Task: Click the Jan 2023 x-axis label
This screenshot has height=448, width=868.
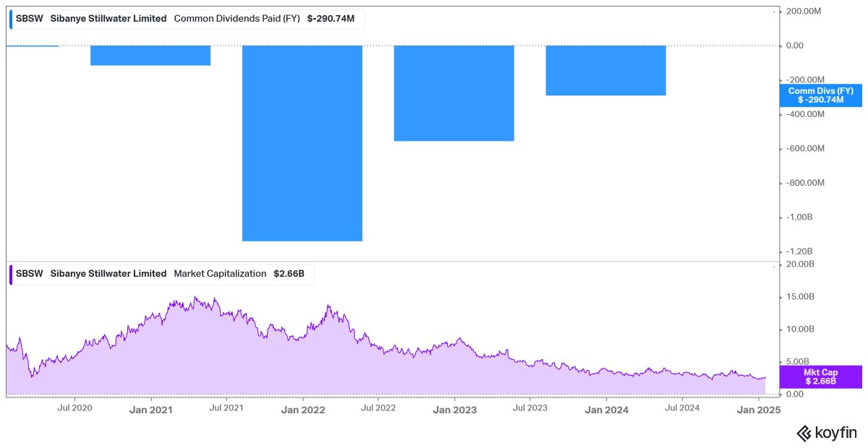Action: click(x=454, y=409)
